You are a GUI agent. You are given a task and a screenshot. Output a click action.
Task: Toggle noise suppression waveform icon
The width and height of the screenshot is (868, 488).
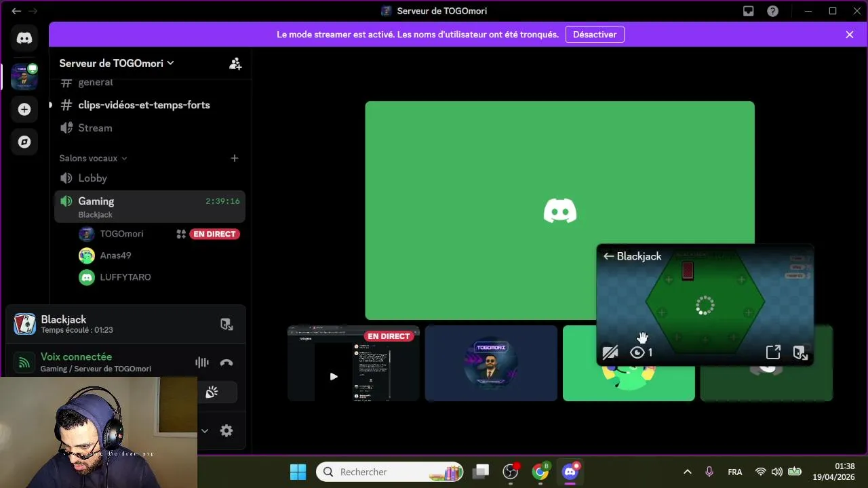[202, 363]
